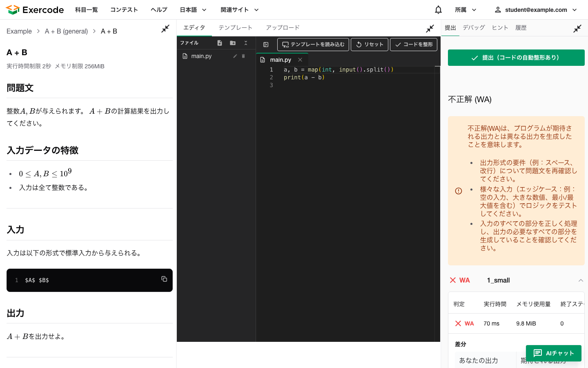
Task: Click the リセット button
Action: [x=370, y=45]
